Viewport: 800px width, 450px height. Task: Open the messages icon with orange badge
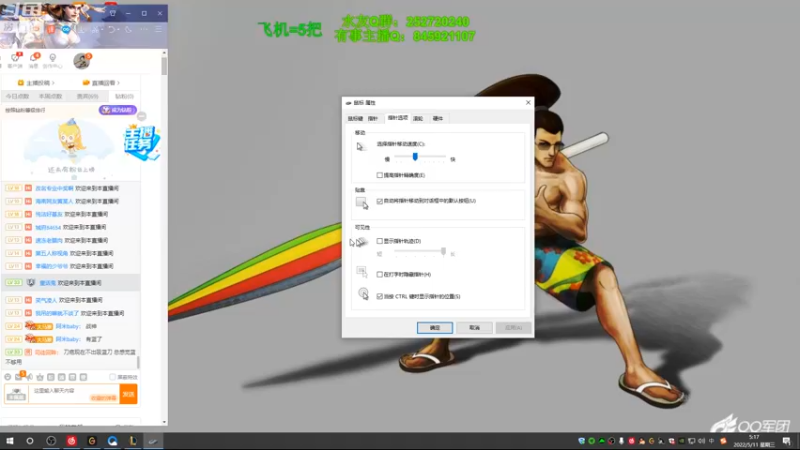[34, 60]
